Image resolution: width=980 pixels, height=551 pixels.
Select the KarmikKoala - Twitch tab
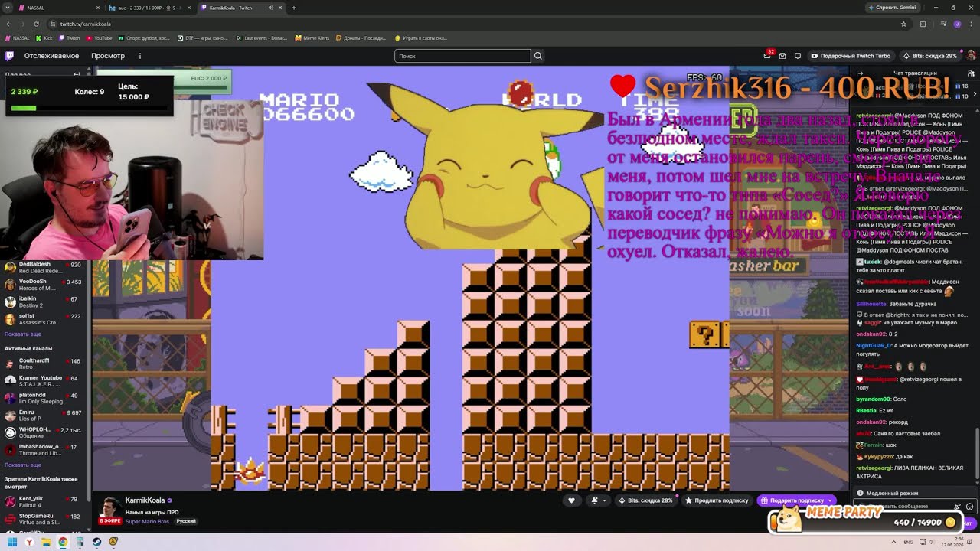pyautogui.click(x=240, y=8)
